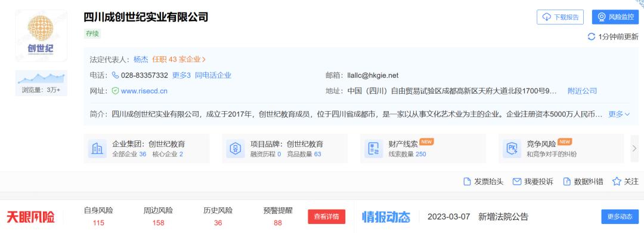Click the 竞争风险 PK icon

512,149
